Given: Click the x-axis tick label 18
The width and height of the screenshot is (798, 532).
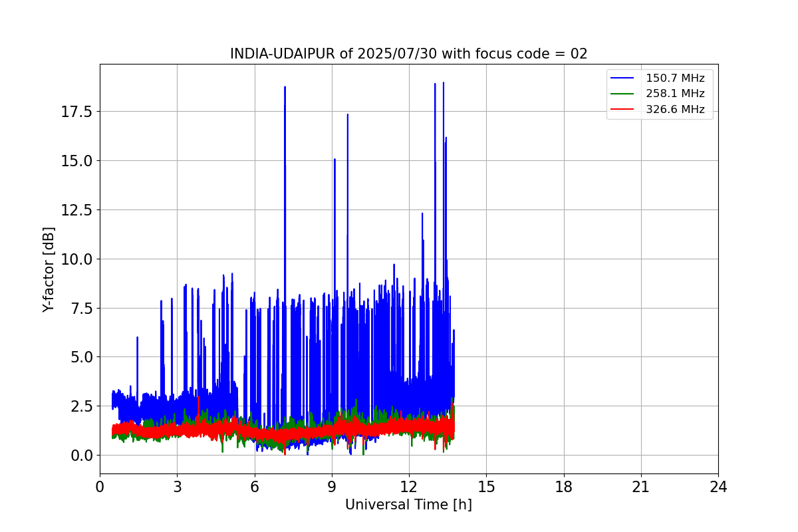Looking at the screenshot, I should click(x=563, y=487).
